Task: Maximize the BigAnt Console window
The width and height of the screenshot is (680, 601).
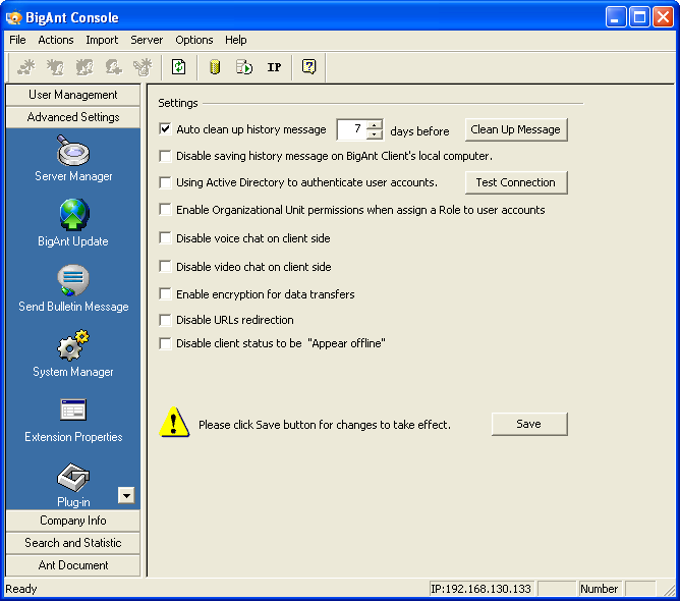Action: coord(640,17)
